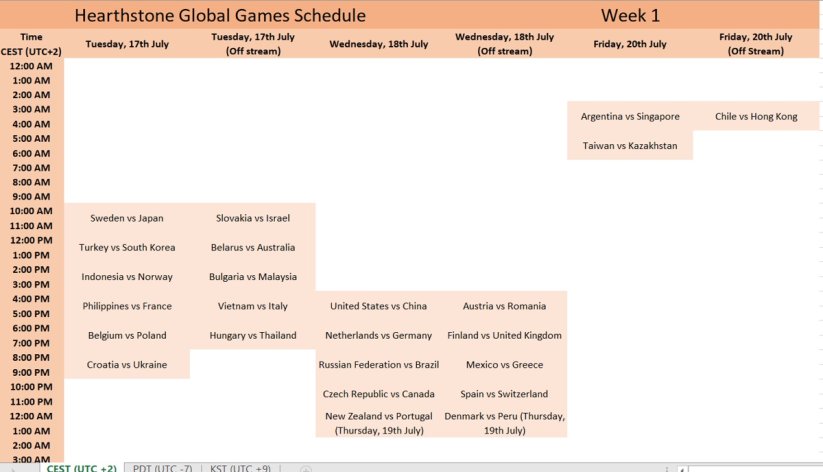Select the Netherlands vs Germany cell
This screenshot has height=472, width=823.
(x=378, y=335)
